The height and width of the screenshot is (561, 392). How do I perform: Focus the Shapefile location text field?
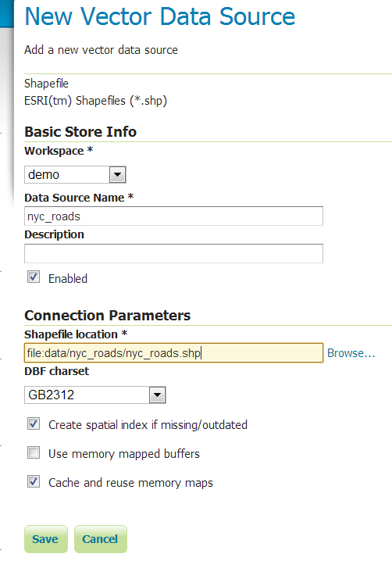coord(173,353)
